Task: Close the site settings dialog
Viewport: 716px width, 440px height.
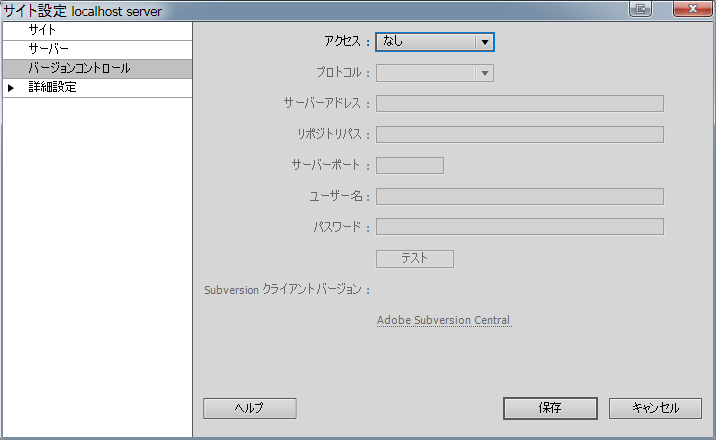Action: tap(693, 9)
